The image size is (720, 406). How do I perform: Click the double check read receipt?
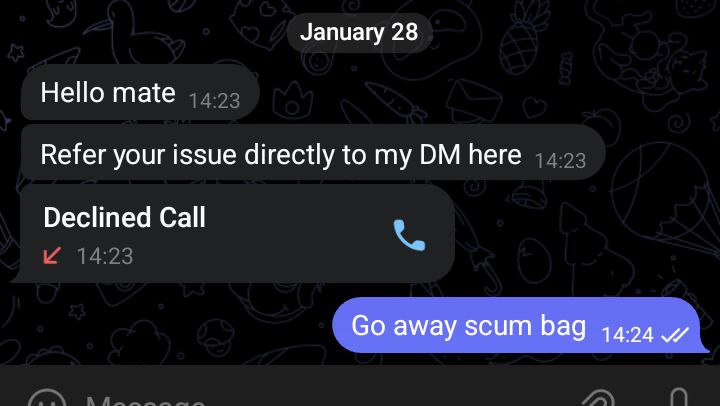(x=675, y=336)
